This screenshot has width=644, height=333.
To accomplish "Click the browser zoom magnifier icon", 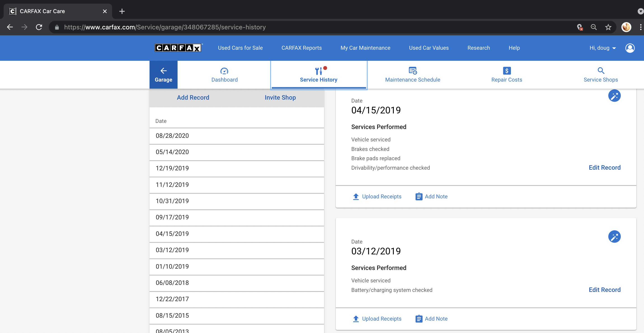I will (x=594, y=27).
